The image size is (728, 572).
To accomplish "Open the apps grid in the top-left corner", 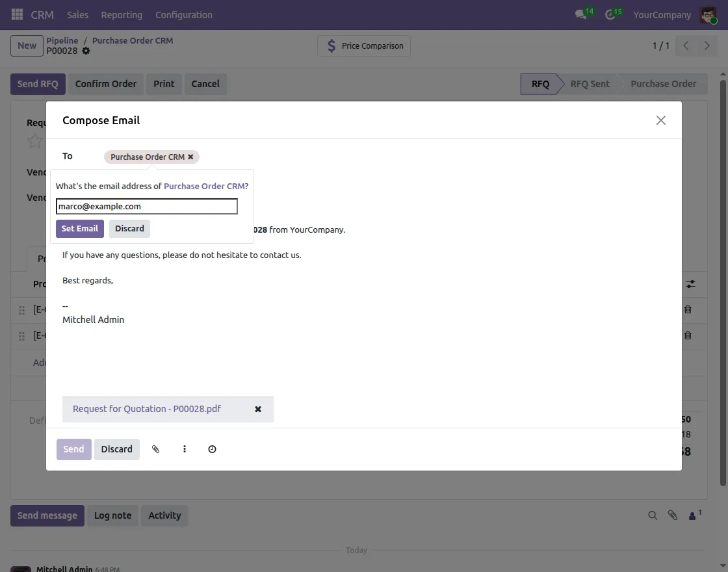I will click(x=16, y=14).
